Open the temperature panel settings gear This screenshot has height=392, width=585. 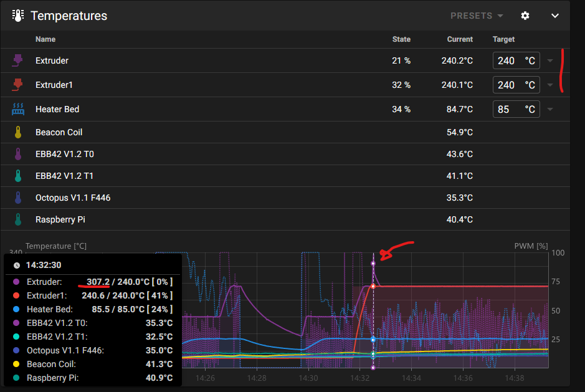coord(525,16)
